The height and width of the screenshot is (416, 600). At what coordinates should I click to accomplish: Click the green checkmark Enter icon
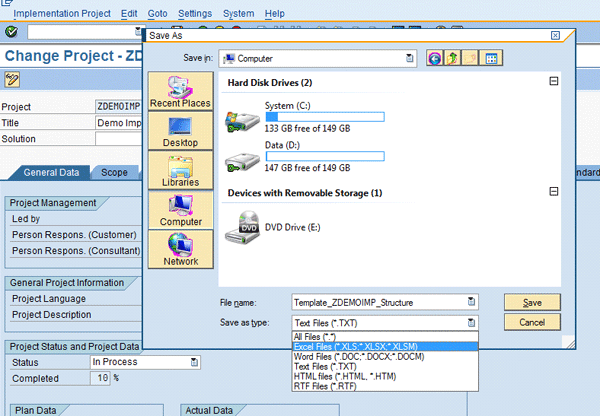coord(11,32)
